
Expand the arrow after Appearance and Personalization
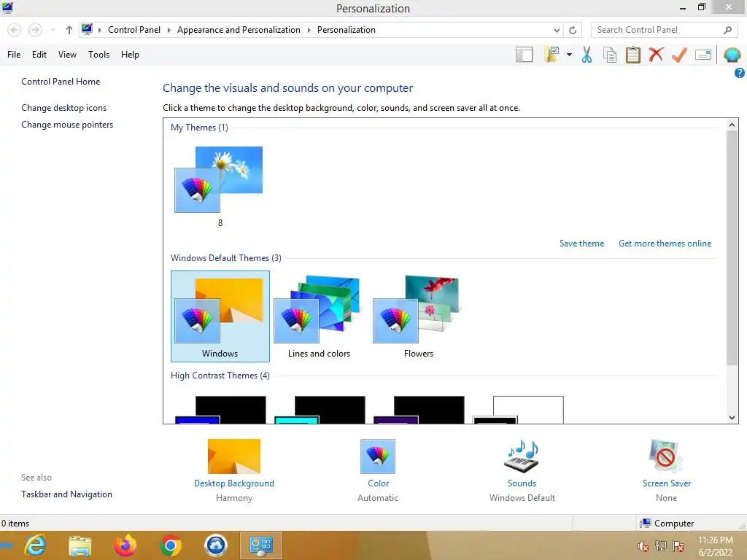[309, 30]
